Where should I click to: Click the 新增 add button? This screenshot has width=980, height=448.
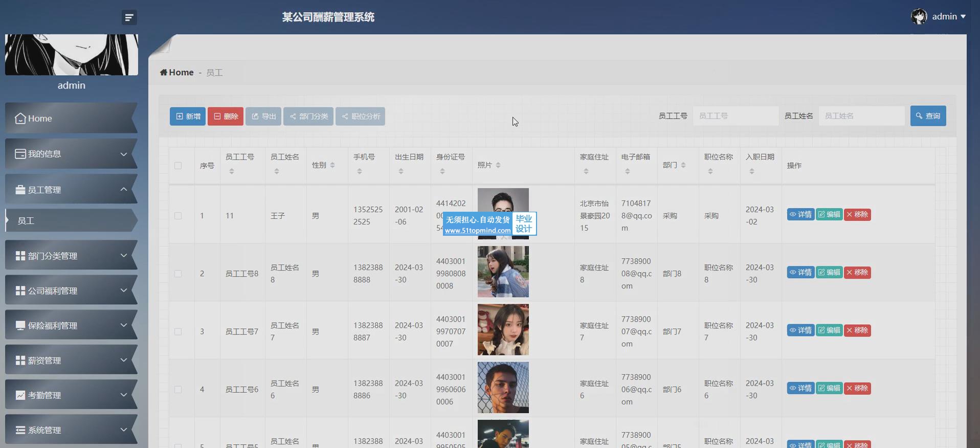pyautogui.click(x=188, y=116)
